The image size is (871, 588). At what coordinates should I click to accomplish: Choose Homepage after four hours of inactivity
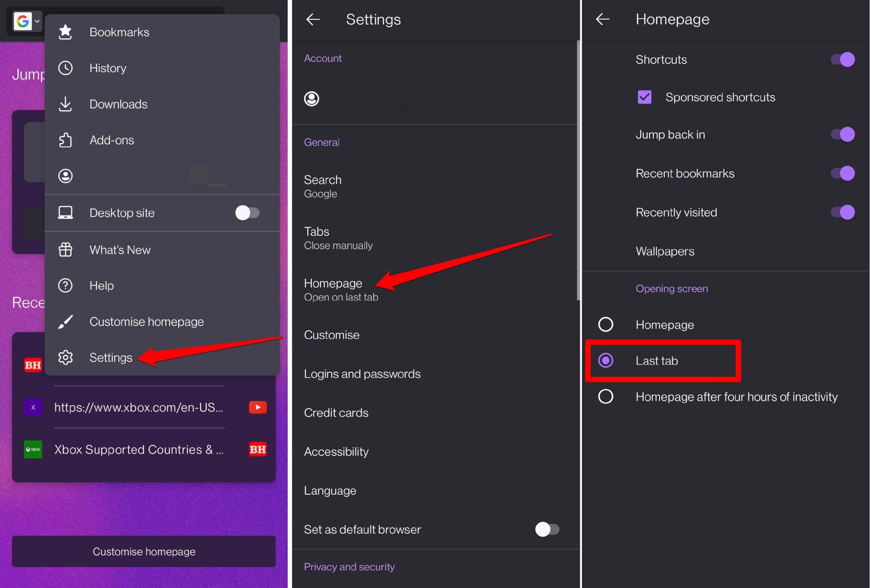[605, 396]
